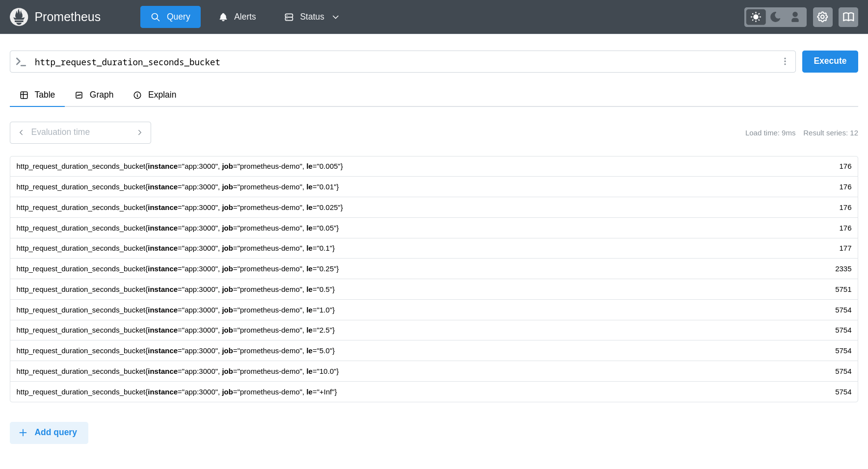
Task: Open query options three-dot menu
Action: point(785,61)
